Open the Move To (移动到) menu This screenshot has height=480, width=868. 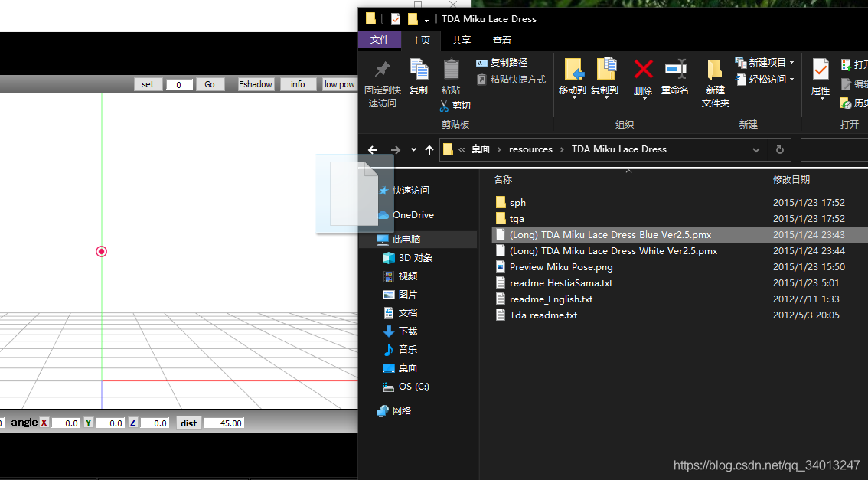point(573,77)
